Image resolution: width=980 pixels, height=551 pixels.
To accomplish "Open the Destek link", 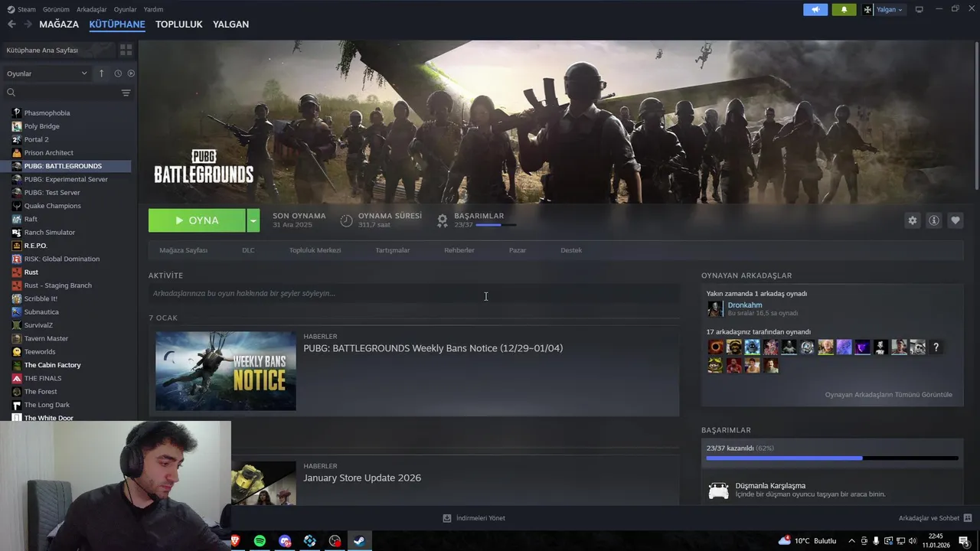I will pyautogui.click(x=571, y=250).
